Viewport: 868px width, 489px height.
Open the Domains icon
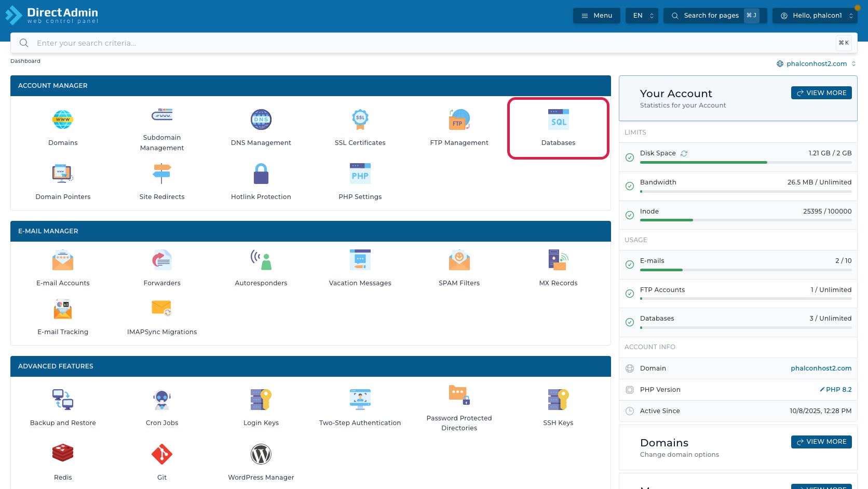(x=63, y=120)
